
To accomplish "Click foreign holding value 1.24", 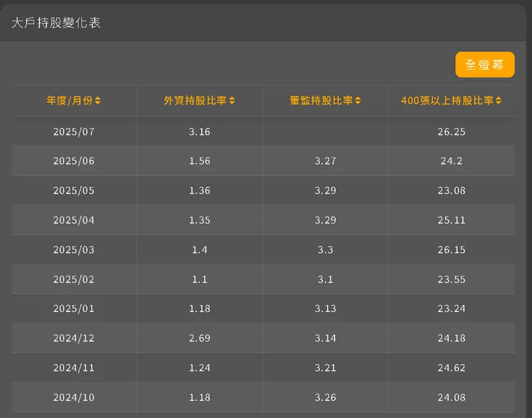I will [200, 368].
